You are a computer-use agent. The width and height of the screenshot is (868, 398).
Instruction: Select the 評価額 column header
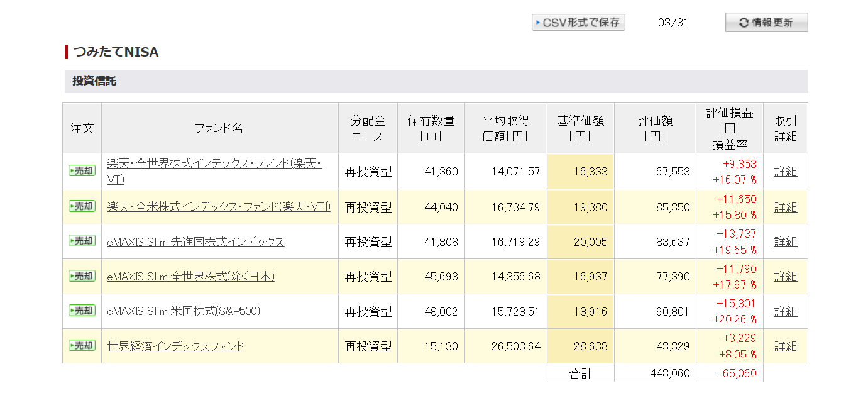(655, 128)
